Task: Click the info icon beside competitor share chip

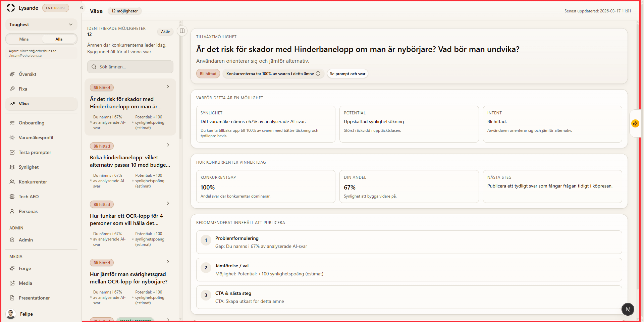Action: pyautogui.click(x=318, y=73)
